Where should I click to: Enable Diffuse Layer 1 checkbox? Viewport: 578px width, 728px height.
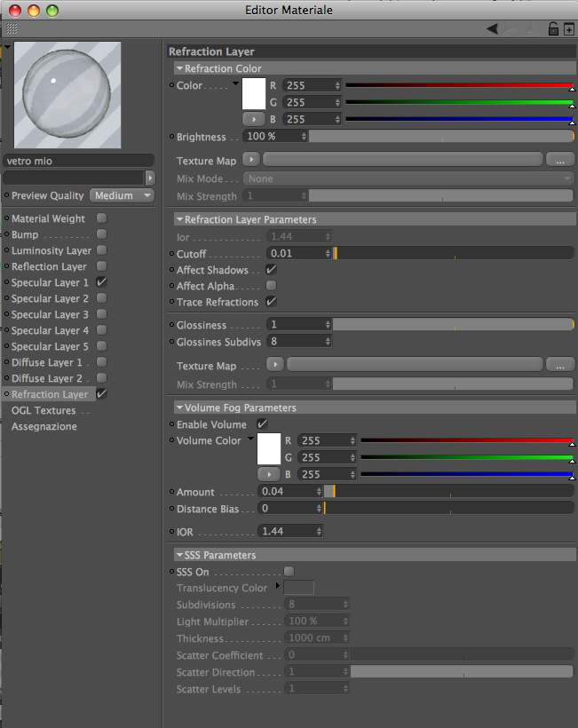pyautogui.click(x=101, y=361)
